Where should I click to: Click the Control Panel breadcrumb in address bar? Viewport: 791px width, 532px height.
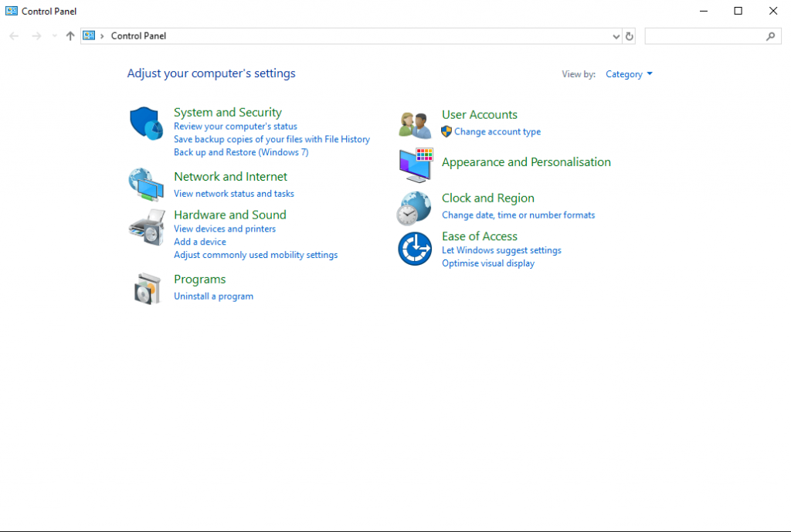point(138,36)
